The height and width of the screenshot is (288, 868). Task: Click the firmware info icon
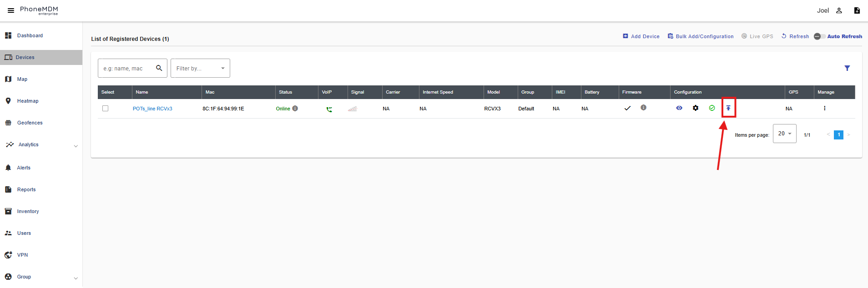coord(643,108)
